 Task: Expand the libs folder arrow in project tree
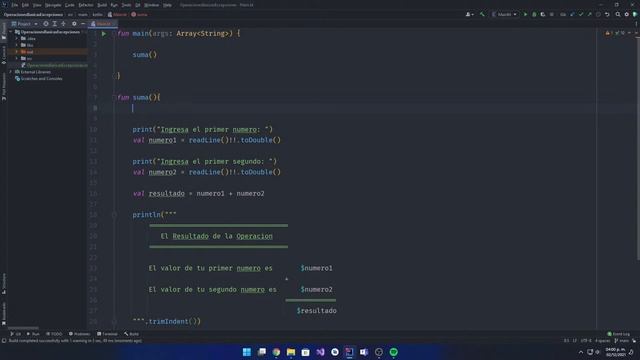click(x=17, y=45)
